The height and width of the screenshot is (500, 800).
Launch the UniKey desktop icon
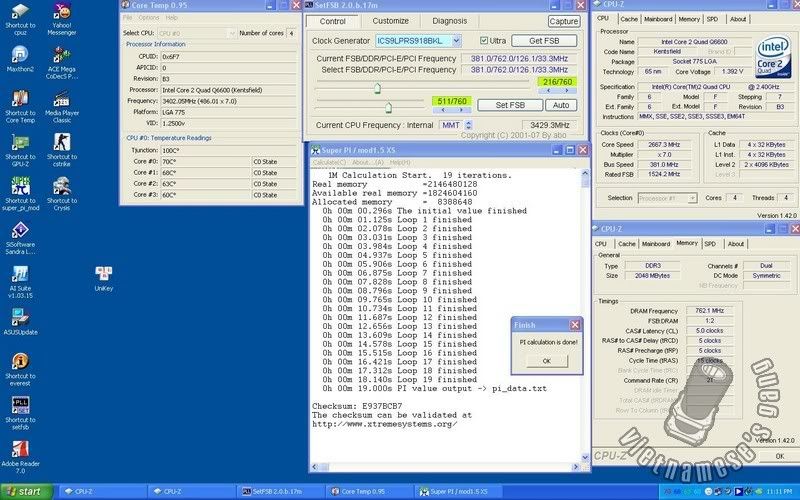pos(104,279)
